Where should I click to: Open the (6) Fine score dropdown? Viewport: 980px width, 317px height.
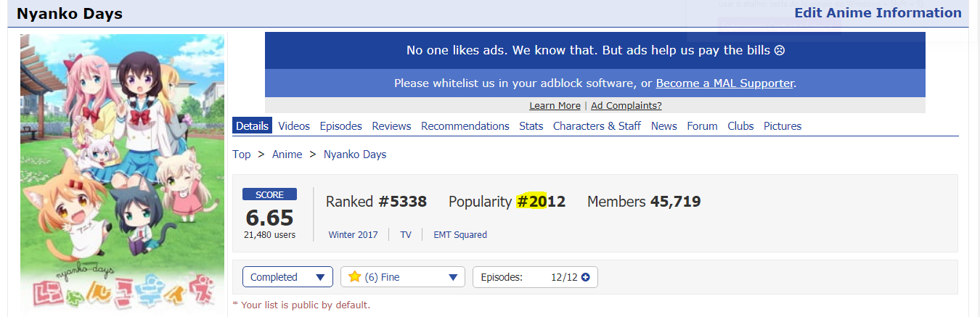(x=403, y=277)
